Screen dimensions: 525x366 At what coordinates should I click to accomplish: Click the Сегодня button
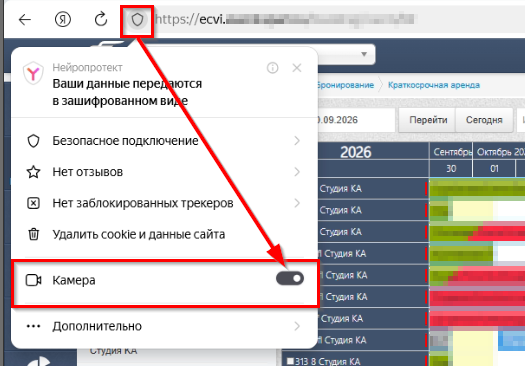pos(484,120)
